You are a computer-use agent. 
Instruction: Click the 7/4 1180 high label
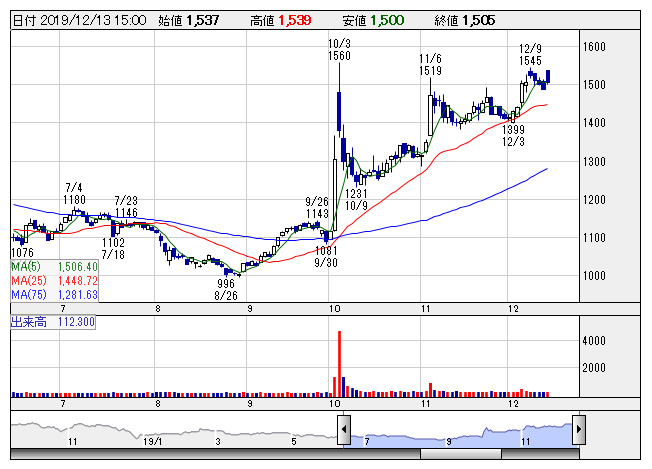coord(74,194)
